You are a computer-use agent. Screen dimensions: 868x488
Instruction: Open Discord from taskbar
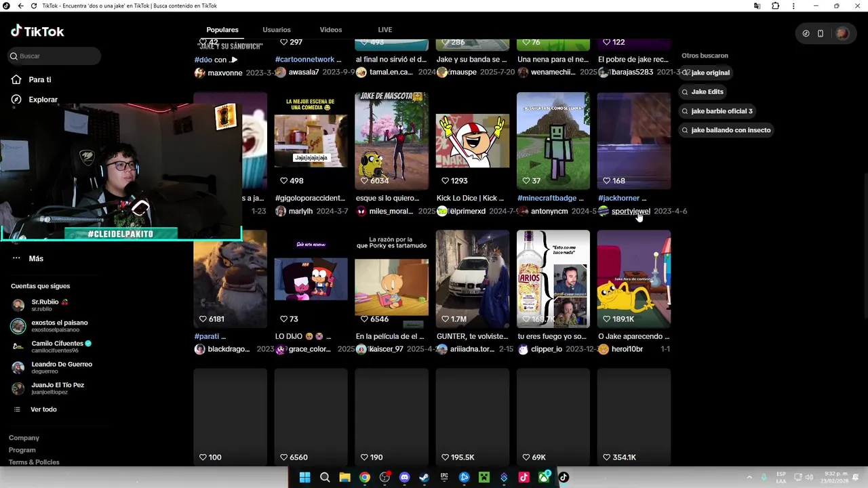405,477
